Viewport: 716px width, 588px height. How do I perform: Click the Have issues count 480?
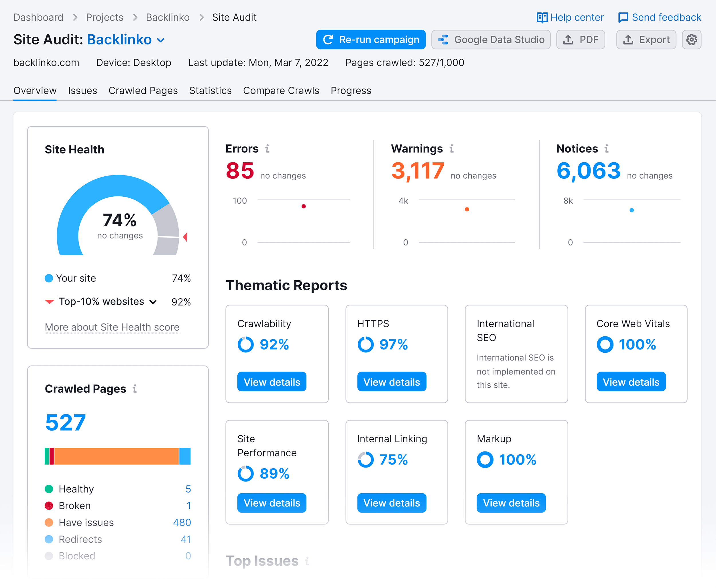tap(182, 523)
